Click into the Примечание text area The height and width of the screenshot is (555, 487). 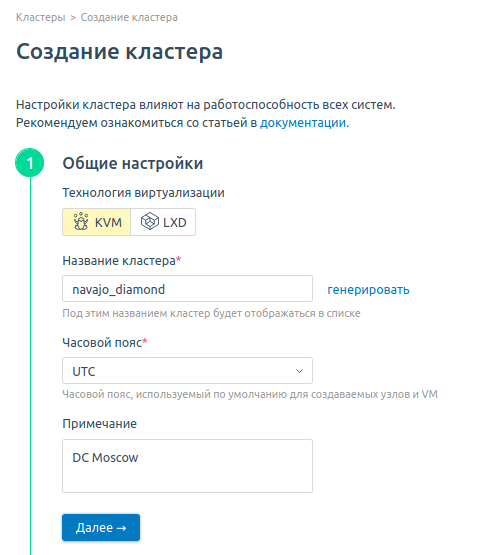[x=187, y=466]
